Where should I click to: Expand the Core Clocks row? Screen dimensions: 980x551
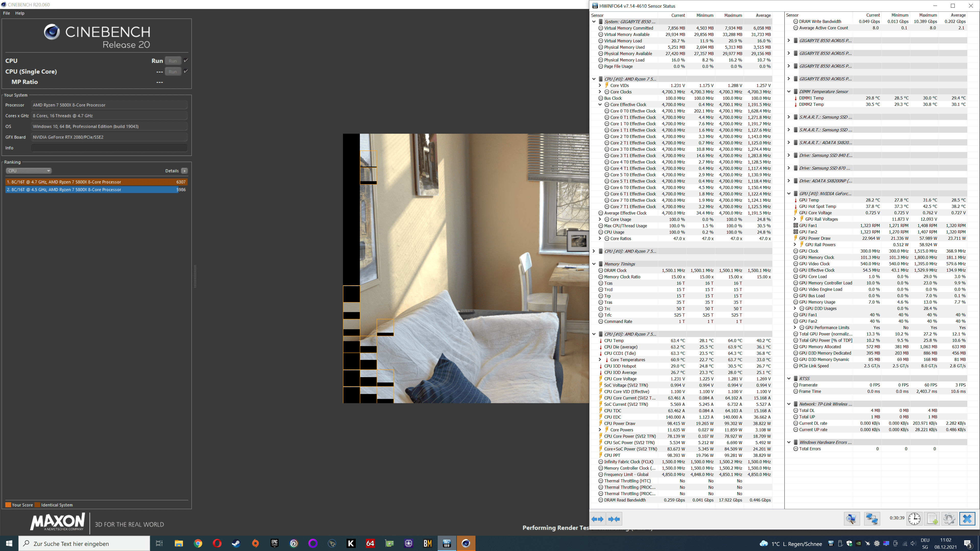(x=600, y=92)
